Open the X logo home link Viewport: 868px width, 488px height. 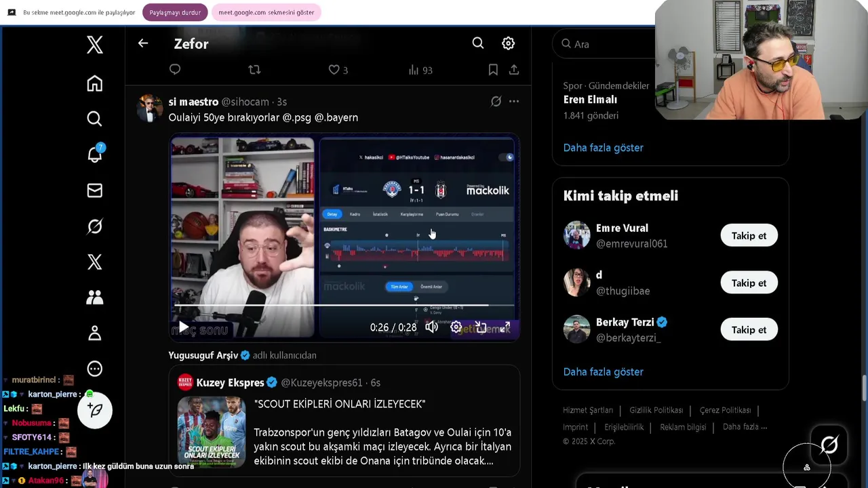coord(95,45)
